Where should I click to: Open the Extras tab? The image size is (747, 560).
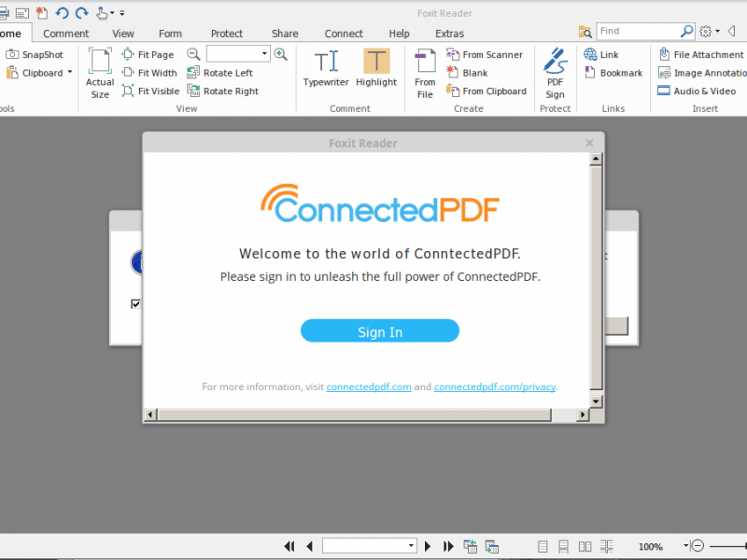pyautogui.click(x=449, y=34)
